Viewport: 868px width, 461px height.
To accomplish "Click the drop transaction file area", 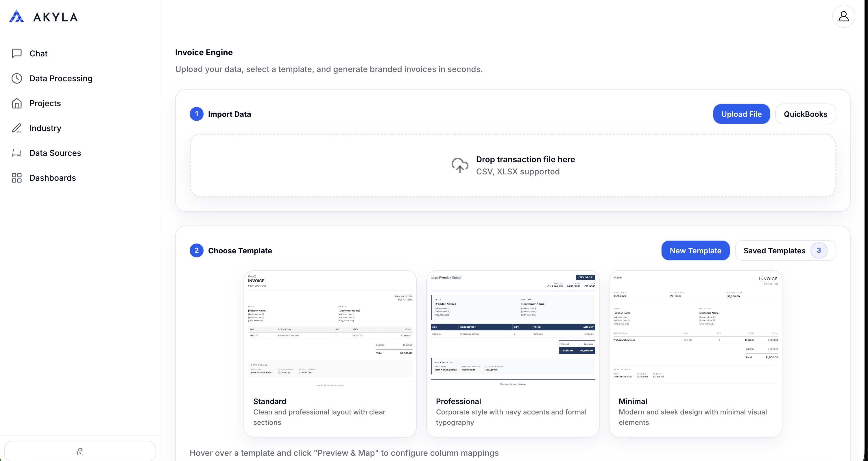I will click(514, 165).
